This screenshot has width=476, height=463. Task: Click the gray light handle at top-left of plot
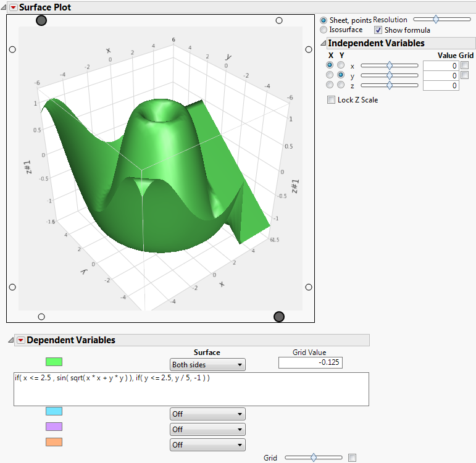(x=41, y=20)
